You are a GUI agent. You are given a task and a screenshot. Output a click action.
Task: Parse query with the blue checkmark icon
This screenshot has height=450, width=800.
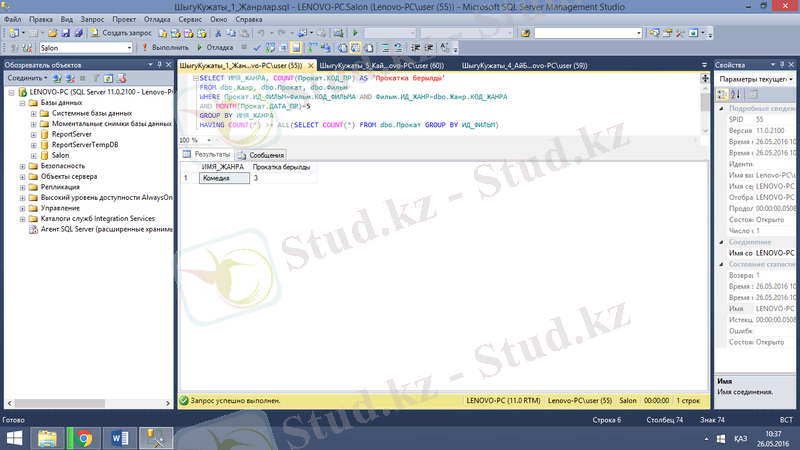coord(257,47)
